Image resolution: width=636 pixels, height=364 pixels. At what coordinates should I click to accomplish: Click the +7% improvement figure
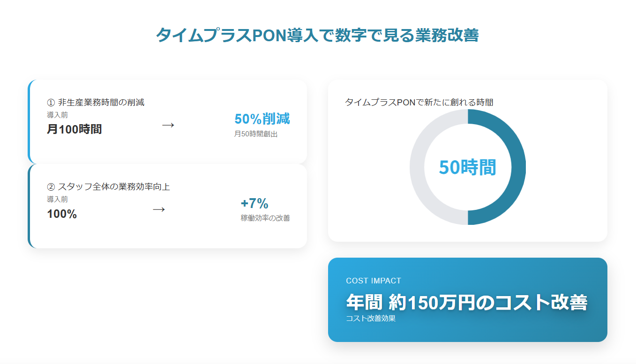(x=254, y=204)
